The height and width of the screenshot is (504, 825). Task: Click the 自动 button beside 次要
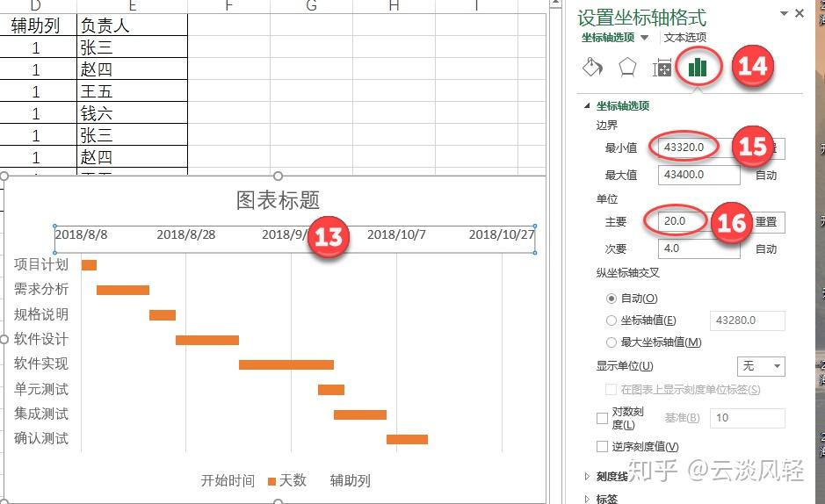[766, 248]
